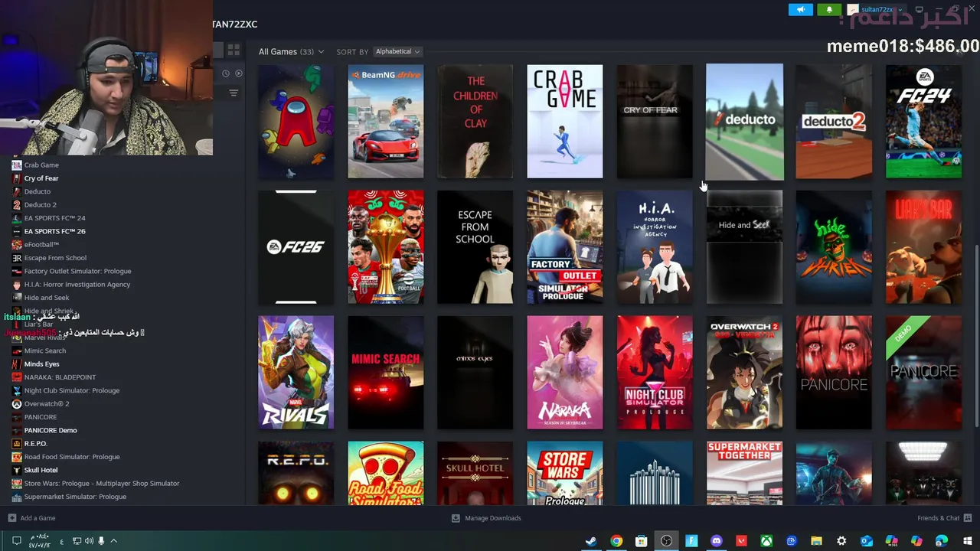
Task: Click the Manage Downloads icon
Action: [456, 518]
